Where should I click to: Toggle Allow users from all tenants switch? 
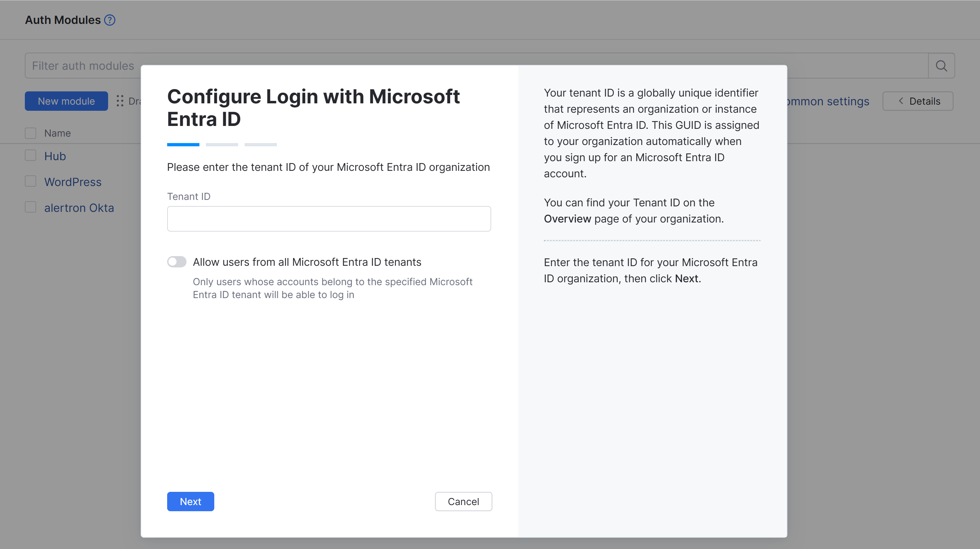[x=177, y=262]
